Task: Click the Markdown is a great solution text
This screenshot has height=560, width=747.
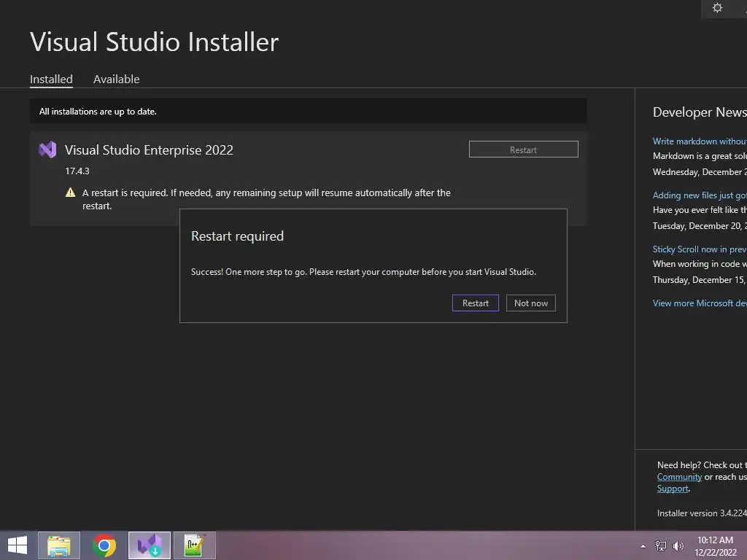Action: point(700,156)
